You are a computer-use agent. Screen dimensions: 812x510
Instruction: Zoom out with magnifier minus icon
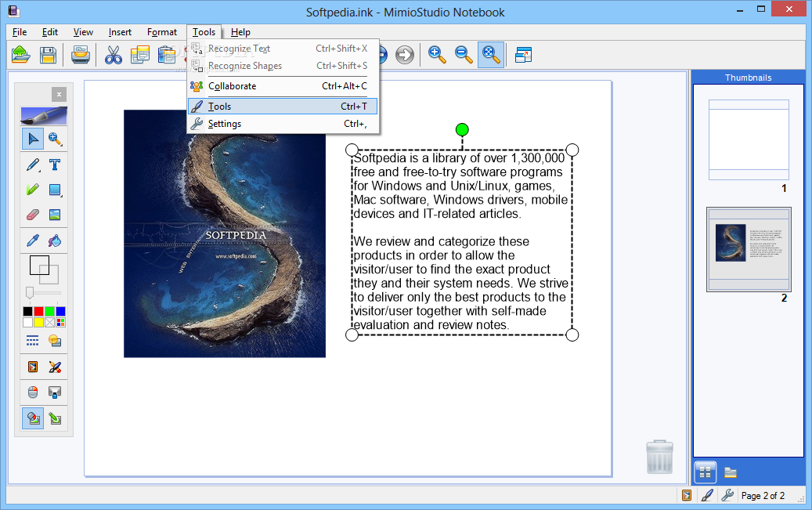tap(464, 54)
